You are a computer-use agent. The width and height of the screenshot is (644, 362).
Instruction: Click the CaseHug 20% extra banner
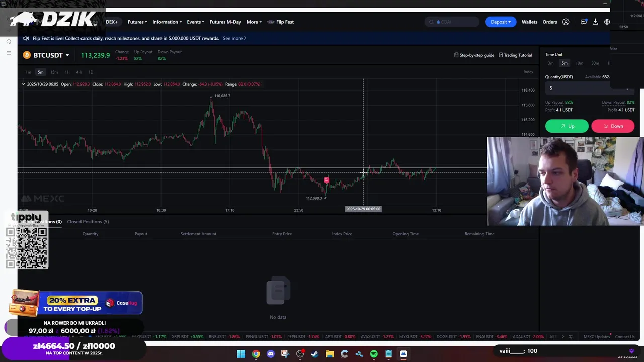75,303
